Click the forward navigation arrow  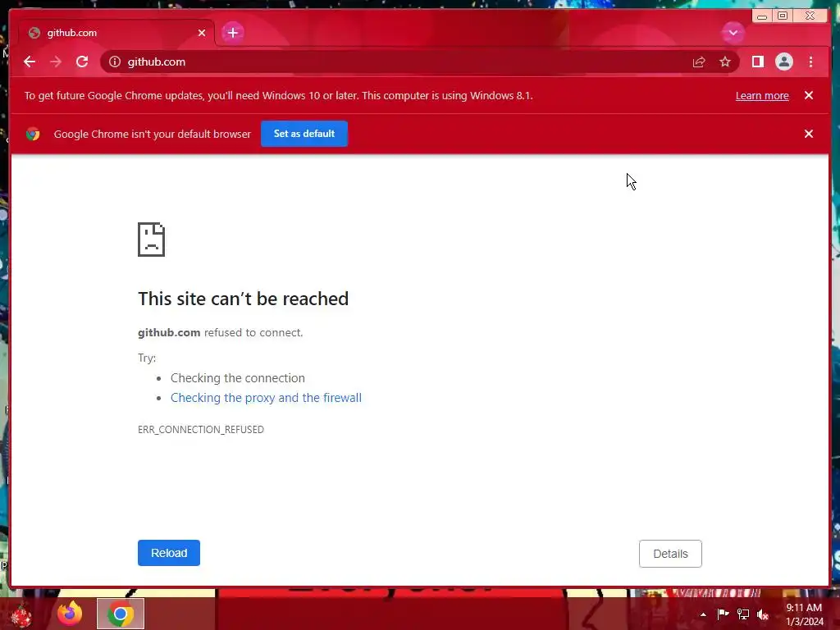[x=56, y=62]
